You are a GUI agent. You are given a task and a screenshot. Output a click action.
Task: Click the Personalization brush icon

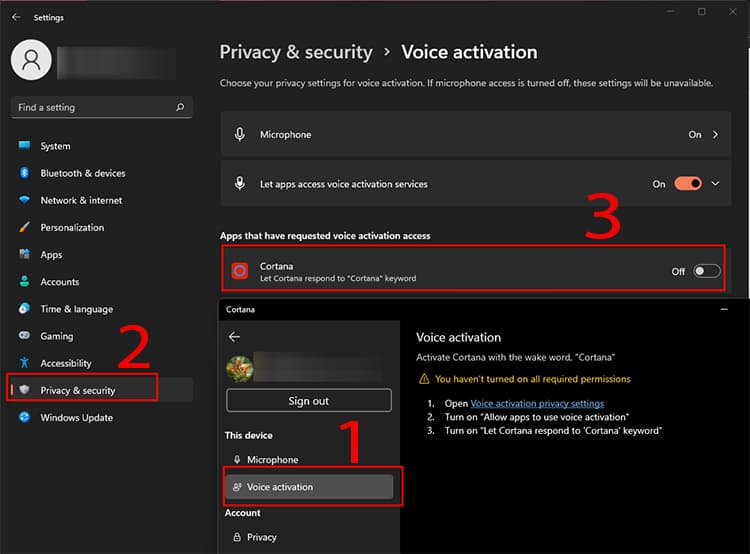(24, 227)
